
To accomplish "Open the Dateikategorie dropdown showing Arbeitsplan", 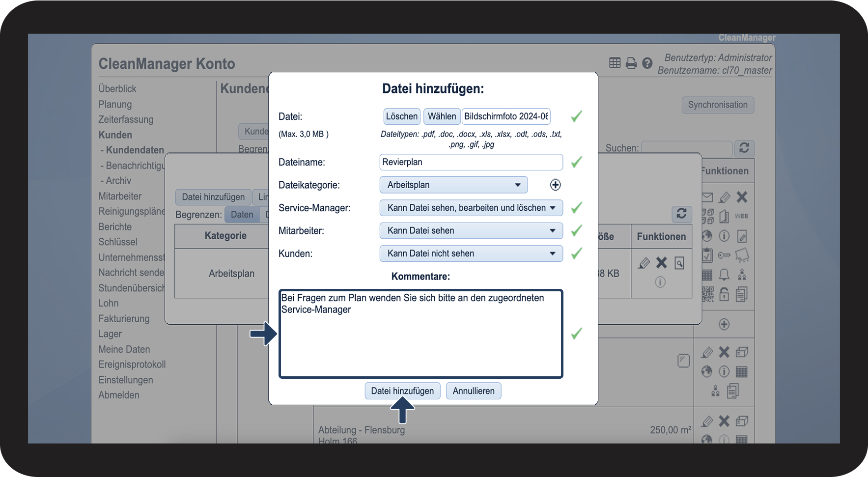I will coord(453,185).
